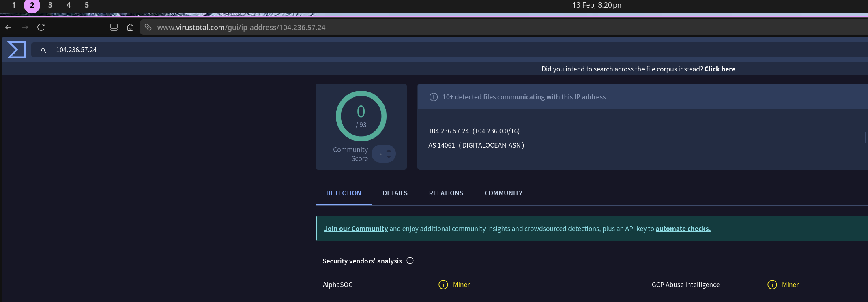Click GCP Abuse Intelligence's Miner verdict label
Viewport: 868px width, 302px height.
pyautogui.click(x=790, y=285)
